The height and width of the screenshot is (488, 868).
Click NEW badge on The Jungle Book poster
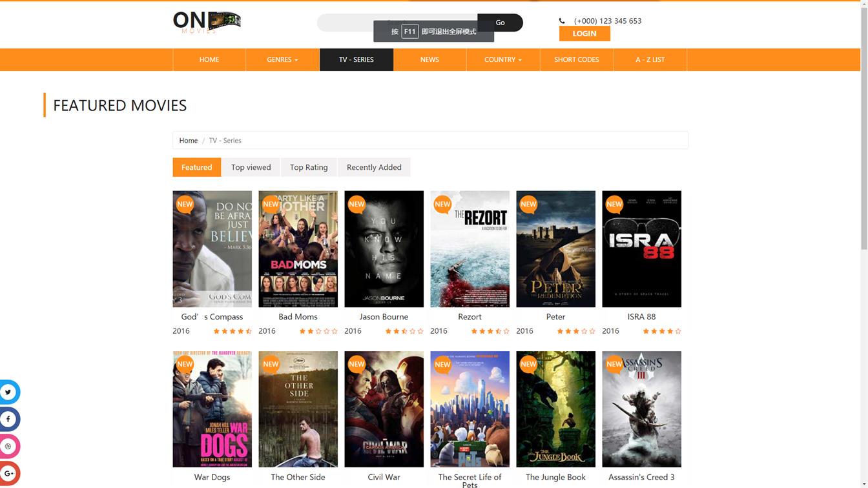click(x=528, y=364)
